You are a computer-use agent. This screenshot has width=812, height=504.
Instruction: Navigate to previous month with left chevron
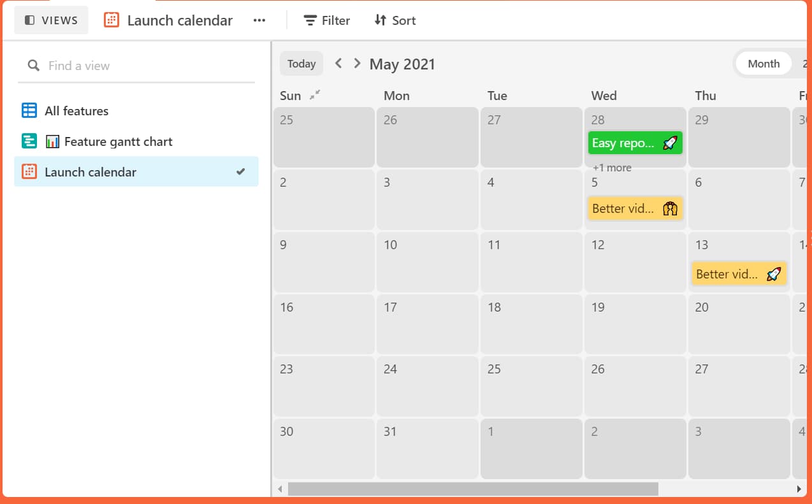338,63
